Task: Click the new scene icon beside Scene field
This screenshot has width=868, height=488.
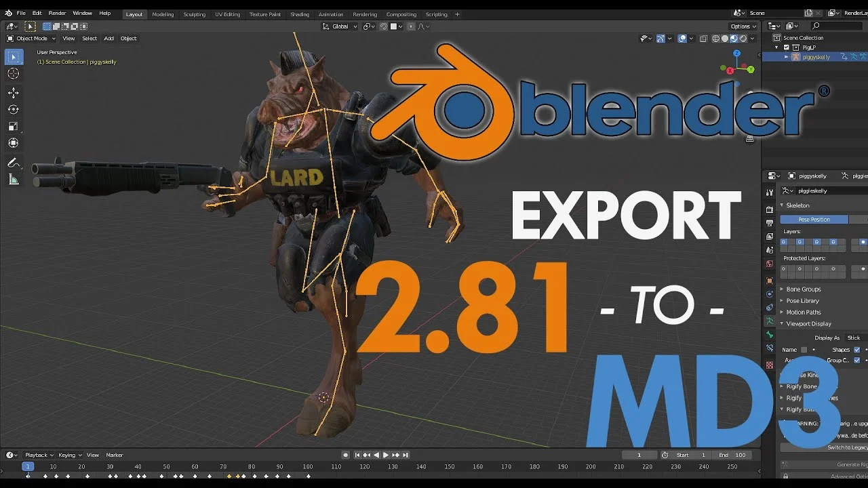Action: 808,13
